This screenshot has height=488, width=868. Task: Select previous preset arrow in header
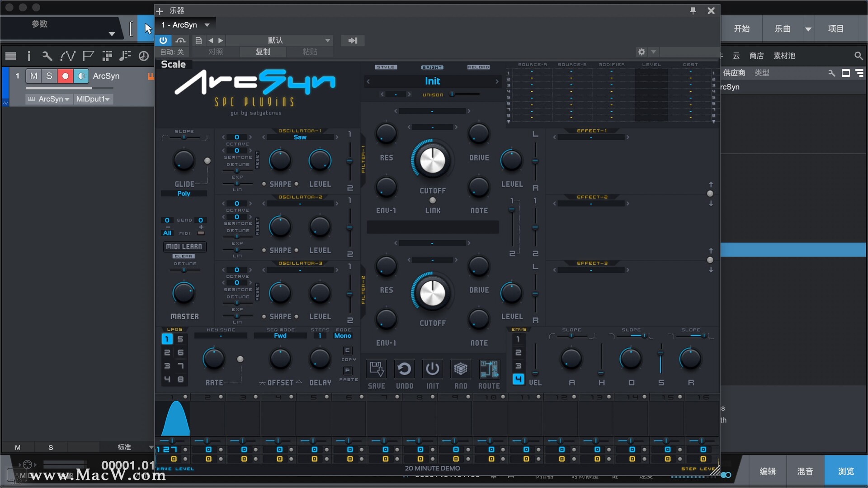tap(211, 40)
